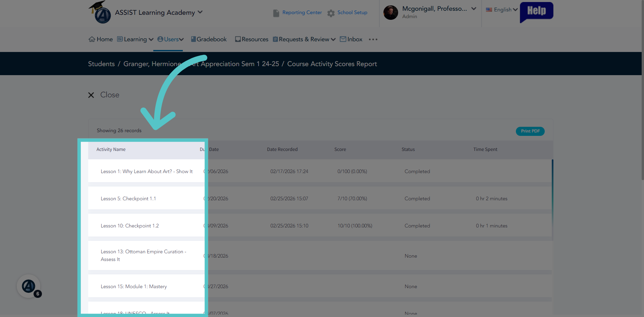
Task: Open the Gradebook tab
Action: 209,39
